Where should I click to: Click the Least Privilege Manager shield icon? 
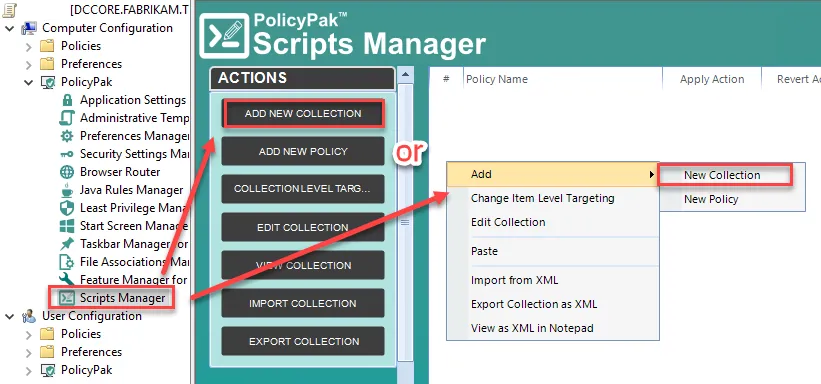coord(67,208)
